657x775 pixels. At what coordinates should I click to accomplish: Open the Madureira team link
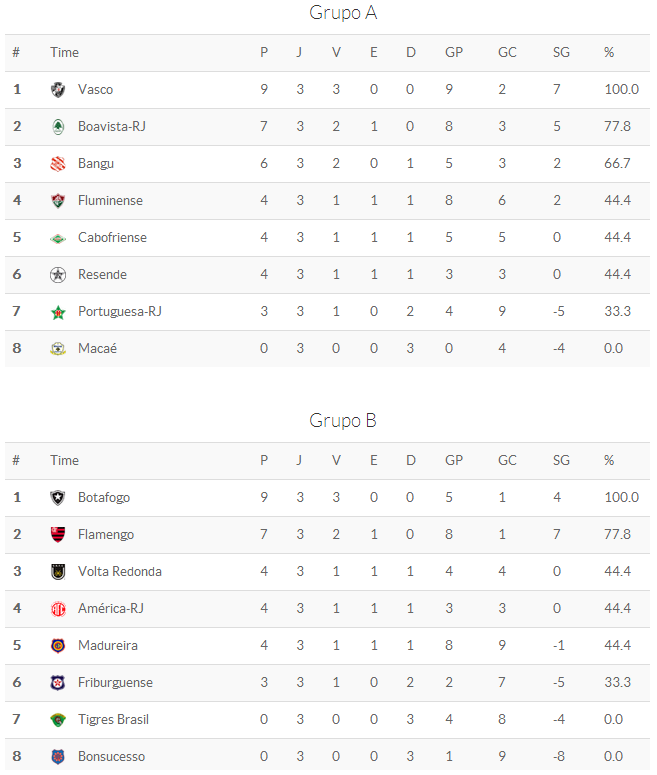tap(109, 646)
